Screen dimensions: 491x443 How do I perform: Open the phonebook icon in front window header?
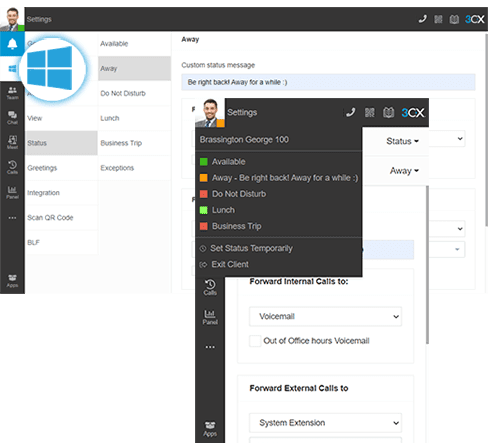(388, 113)
